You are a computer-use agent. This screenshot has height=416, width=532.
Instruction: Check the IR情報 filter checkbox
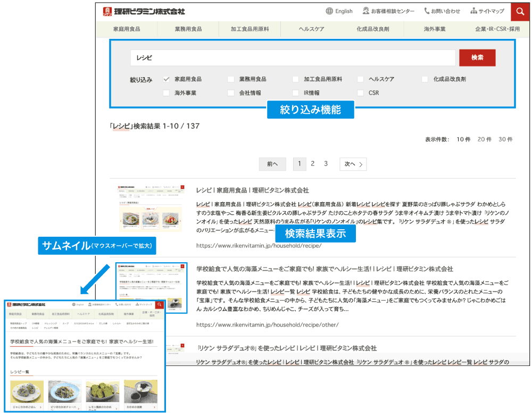click(295, 93)
